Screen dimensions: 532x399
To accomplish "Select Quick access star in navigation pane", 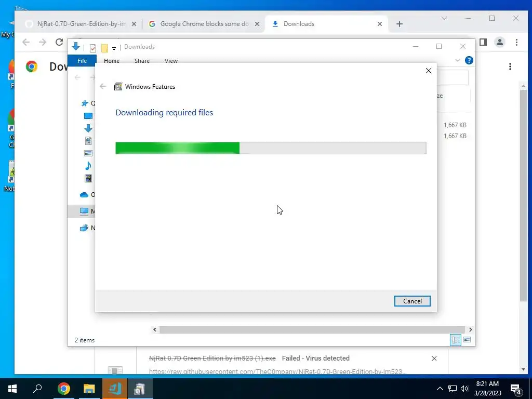I will click(85, 103).
